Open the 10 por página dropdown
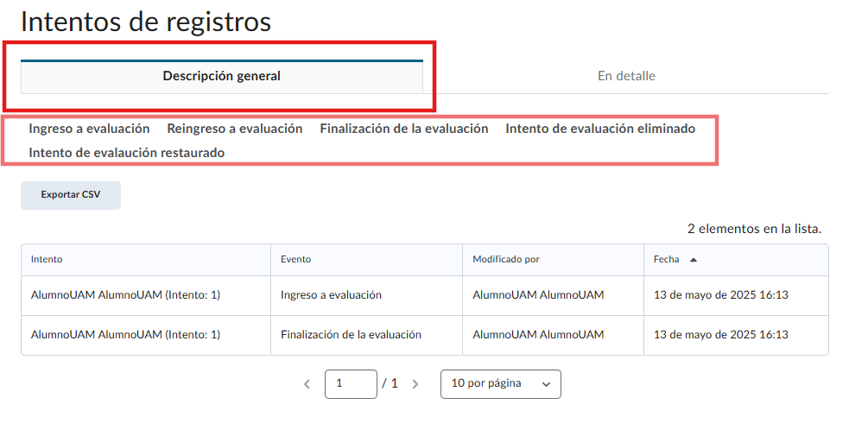This screenshot has width=868, height=423. (500, 384)
